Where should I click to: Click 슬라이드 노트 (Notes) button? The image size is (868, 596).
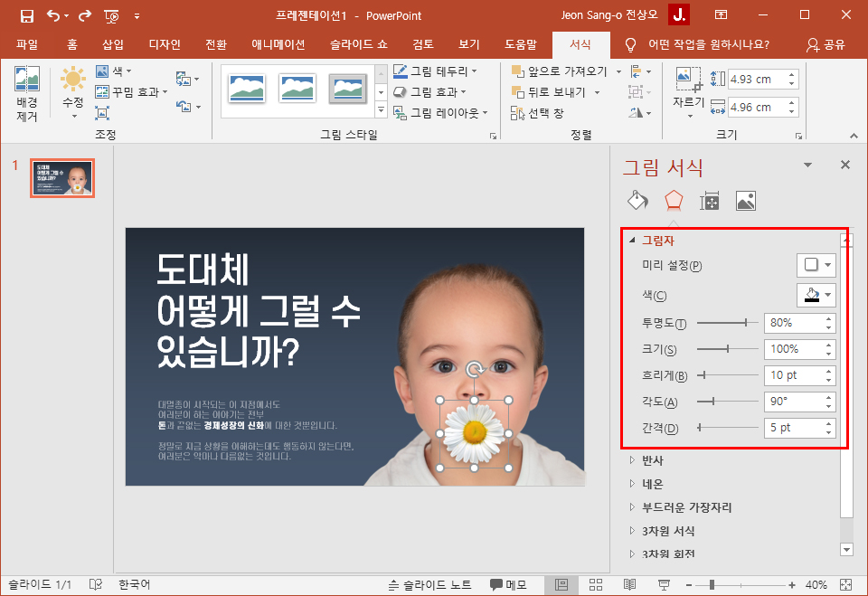429,584
